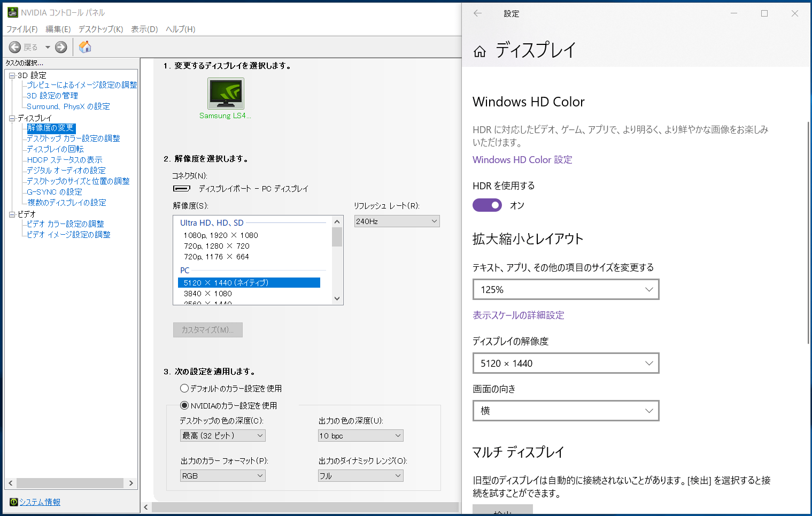Click the NVIDIA Control Panel title icon
The image size is (812, 516).
pos(12,12)
